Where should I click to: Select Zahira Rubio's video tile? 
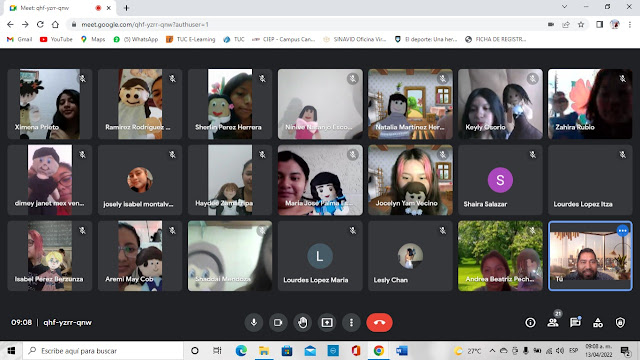pos(590,104)
